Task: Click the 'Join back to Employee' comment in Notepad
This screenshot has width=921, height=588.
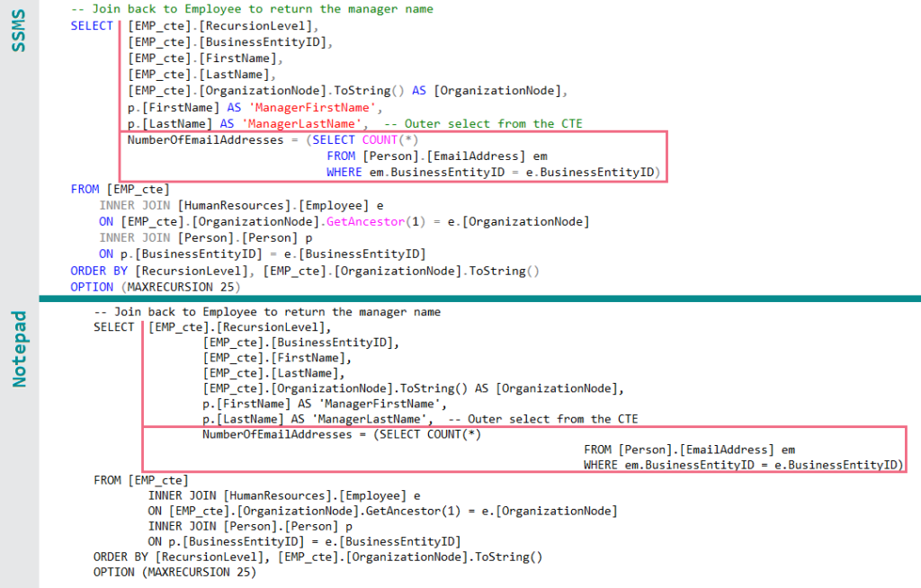Action: [267, 312]
